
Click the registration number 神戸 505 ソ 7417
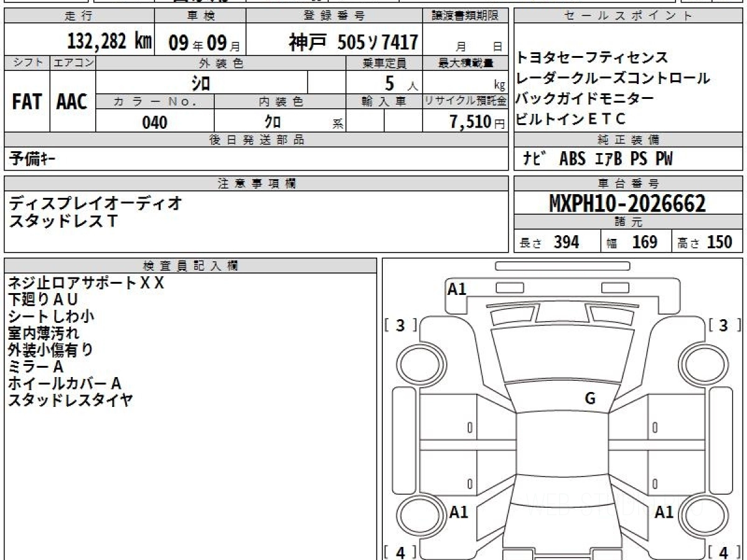click(x=353, y=42)
